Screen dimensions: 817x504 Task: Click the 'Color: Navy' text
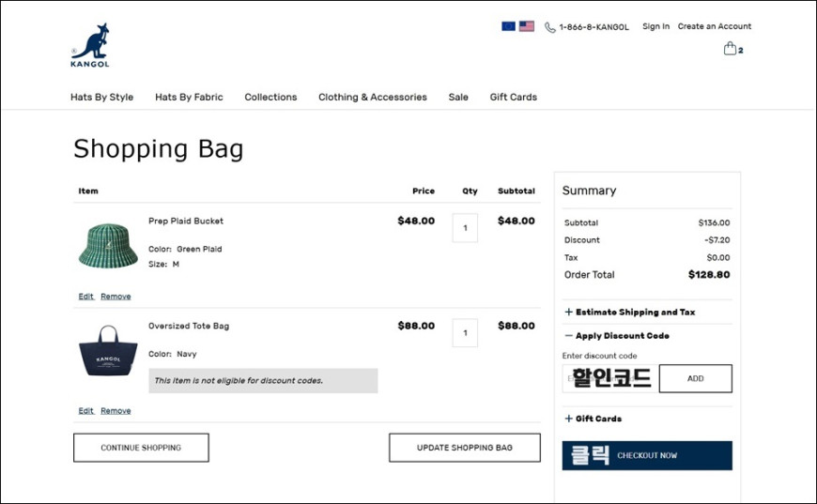173,354
